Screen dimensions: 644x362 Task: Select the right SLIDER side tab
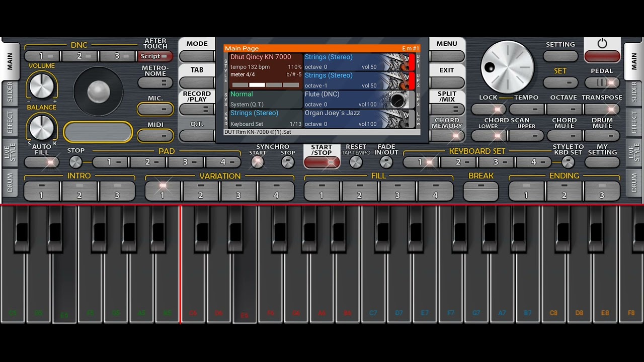[x=634, y=92]
